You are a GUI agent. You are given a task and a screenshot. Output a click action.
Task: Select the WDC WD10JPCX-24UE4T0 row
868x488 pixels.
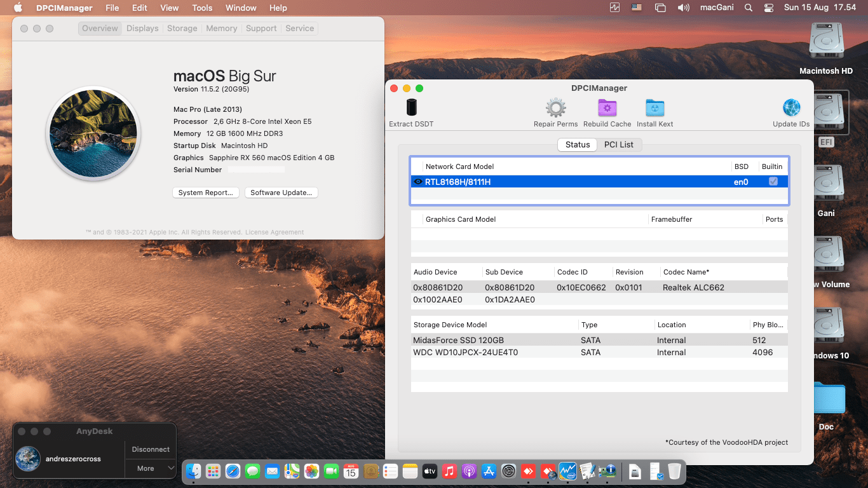599,352
